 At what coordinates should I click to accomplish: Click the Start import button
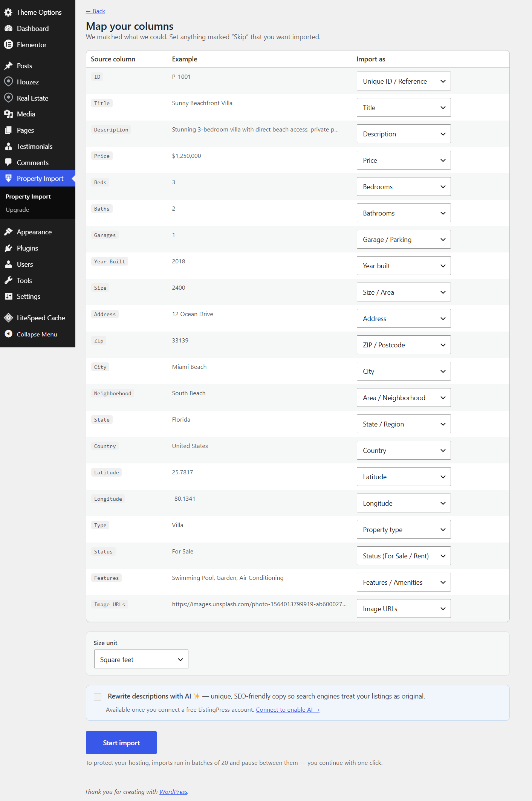pos(121,743)
